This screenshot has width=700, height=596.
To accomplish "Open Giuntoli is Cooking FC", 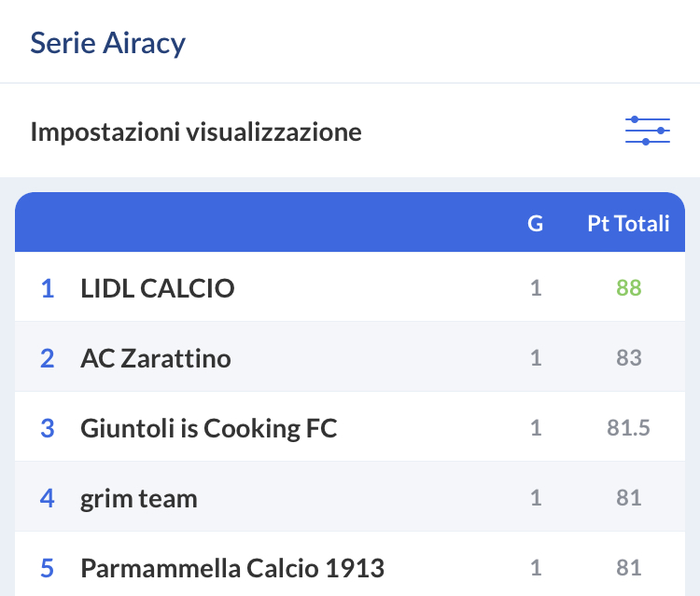I will pyautogui.click(x=209, y=428).
